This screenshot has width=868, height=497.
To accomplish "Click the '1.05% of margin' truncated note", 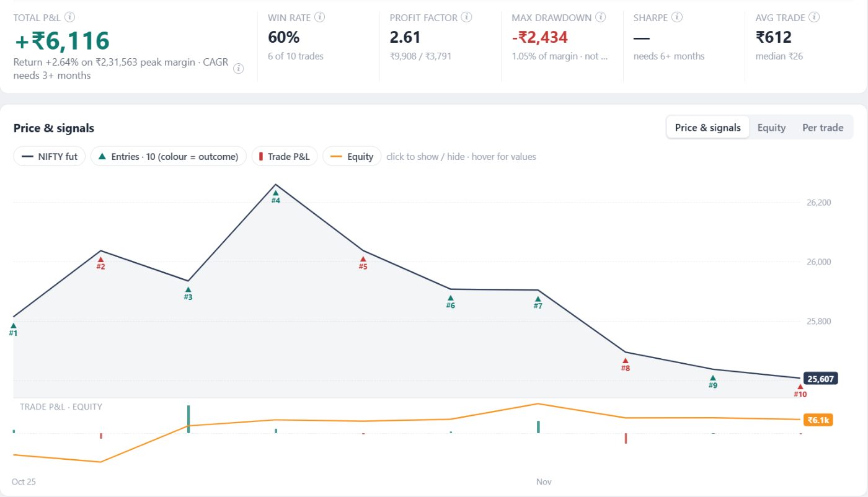I will coord(560,56).
